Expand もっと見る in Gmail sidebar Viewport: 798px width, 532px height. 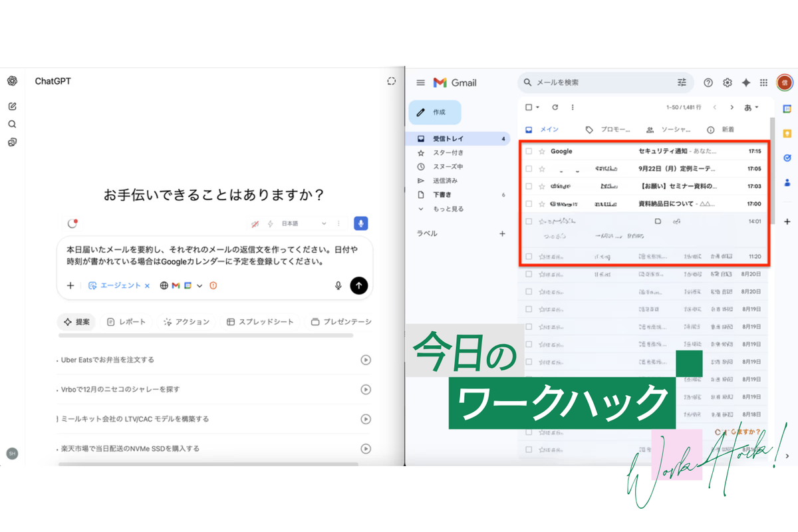[448, 209]
